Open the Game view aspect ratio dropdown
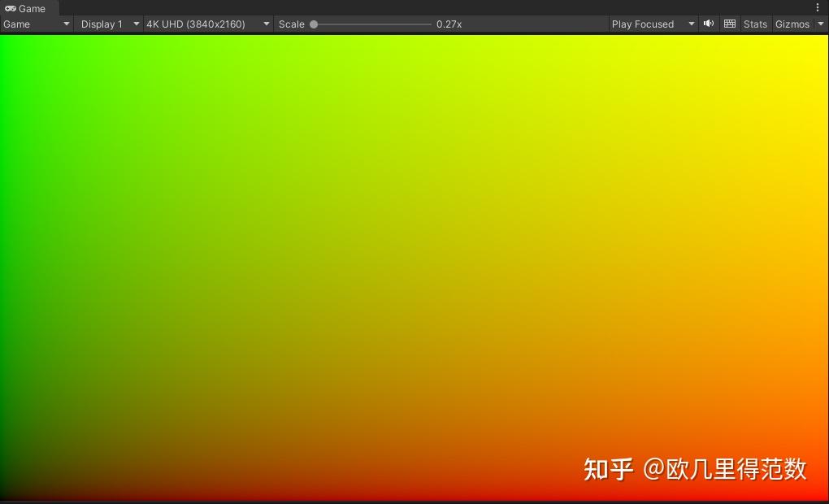The height and width of the screenshot is (504, 829). tap(33, 24)
